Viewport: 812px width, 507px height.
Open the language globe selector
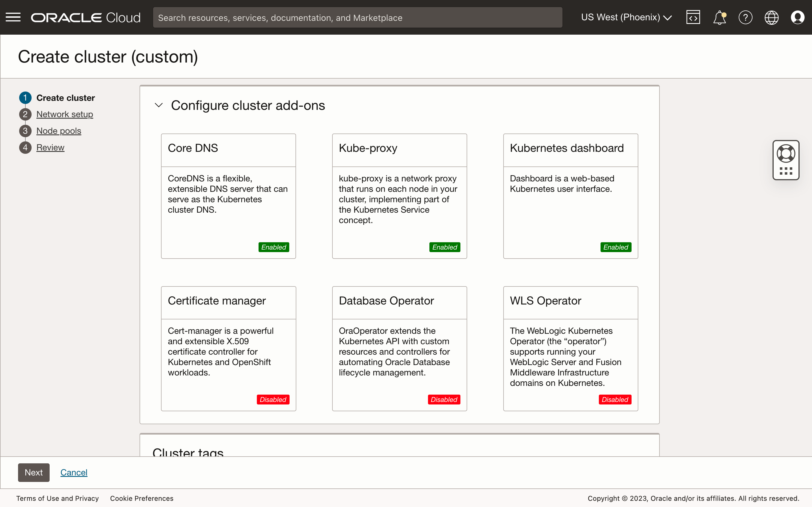(771, 17)
